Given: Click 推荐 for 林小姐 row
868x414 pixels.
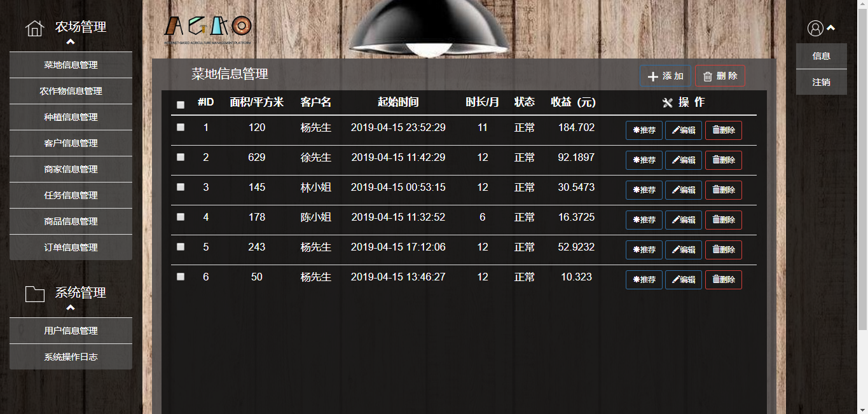Looking at the screenshot, I should (644, 190).
